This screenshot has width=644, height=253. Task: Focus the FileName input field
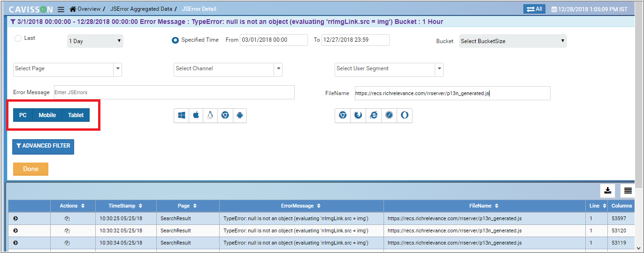point(452,93)
